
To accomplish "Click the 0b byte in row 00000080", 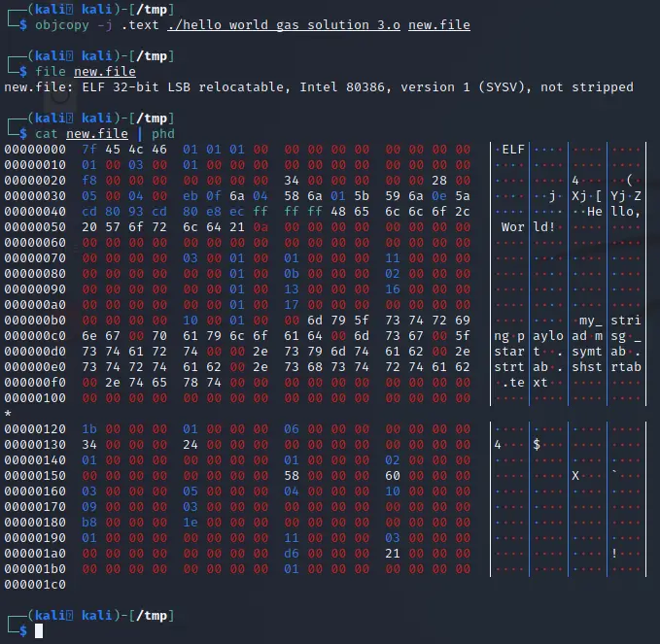I will (292, 274).
